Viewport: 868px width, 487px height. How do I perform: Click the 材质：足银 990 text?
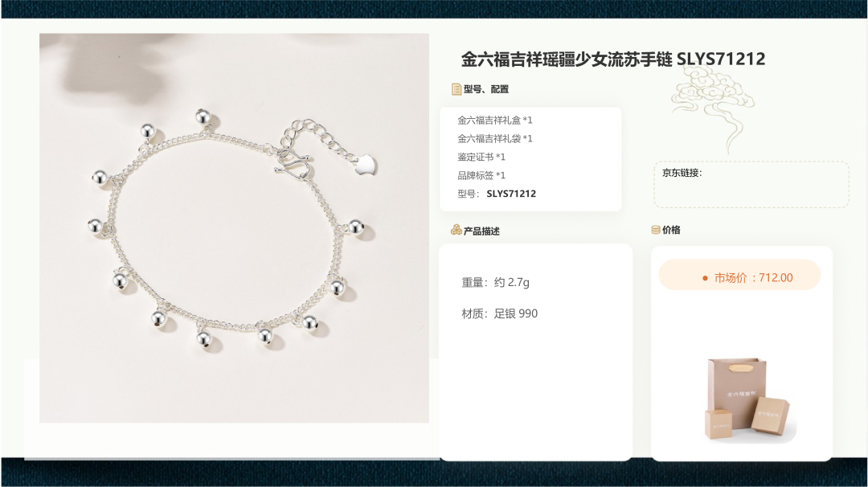[499, 313]
